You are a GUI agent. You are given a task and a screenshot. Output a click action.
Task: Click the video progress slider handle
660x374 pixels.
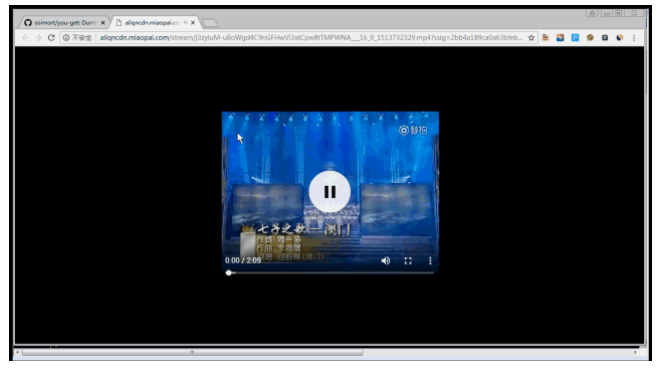pyautogui.click(x=229, y=273)
